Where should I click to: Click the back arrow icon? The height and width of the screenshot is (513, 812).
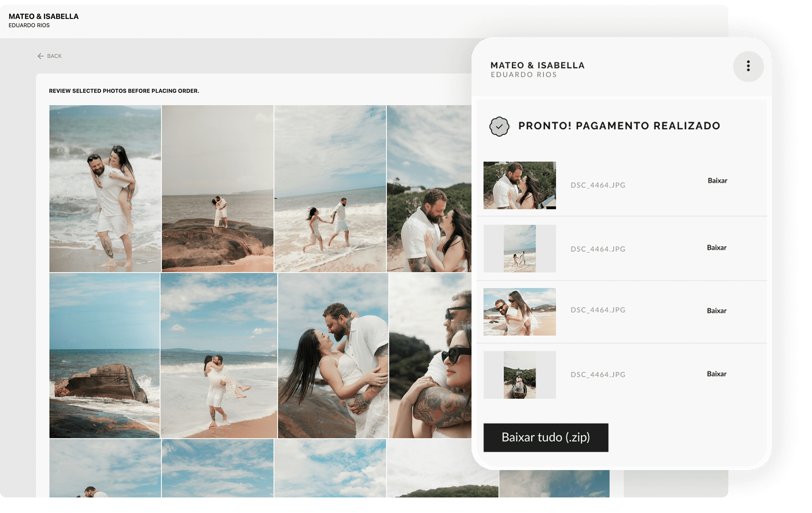click(x=40, y=56)
